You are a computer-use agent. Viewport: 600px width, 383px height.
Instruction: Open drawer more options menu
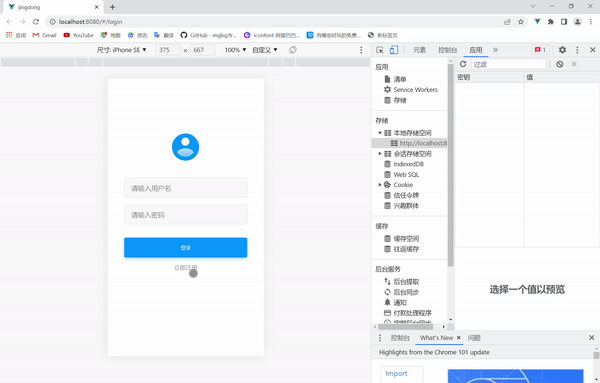coord(380,338)
